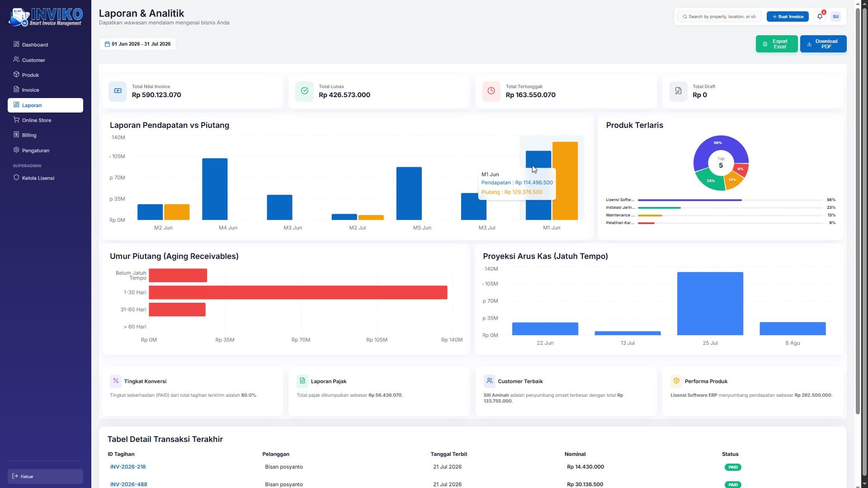Screen dimensions: 868x488
Task: Open the Customer menu item
Action: coord(45,60)
